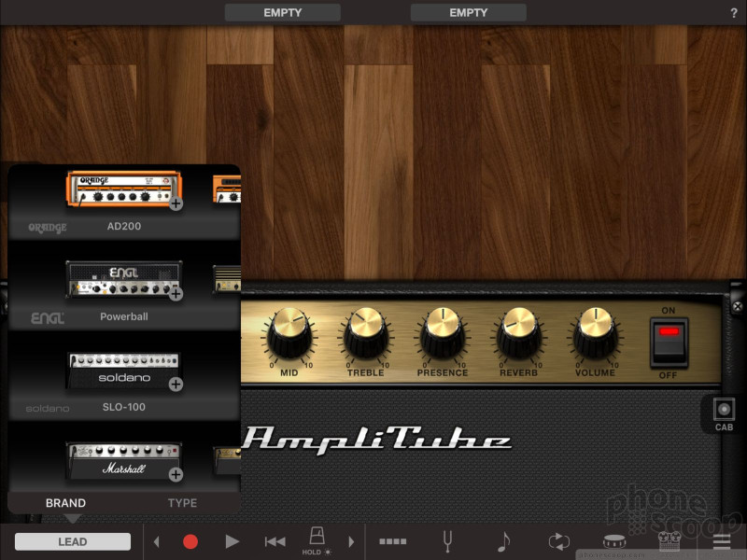
Task: Open the drum loop module
Action: click(614, 541)
